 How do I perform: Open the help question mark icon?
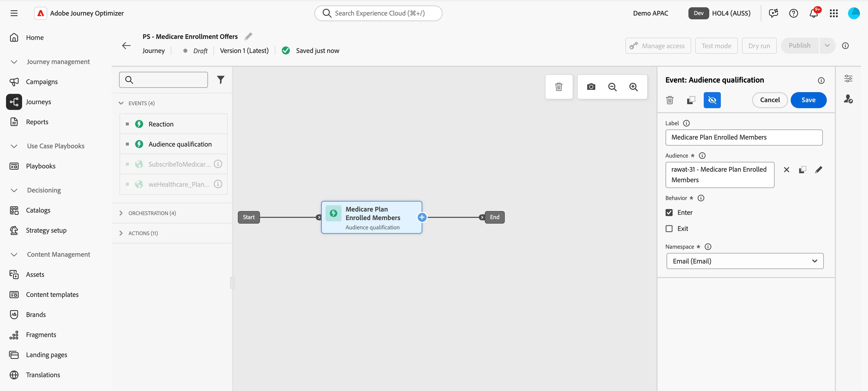[794, 13]
